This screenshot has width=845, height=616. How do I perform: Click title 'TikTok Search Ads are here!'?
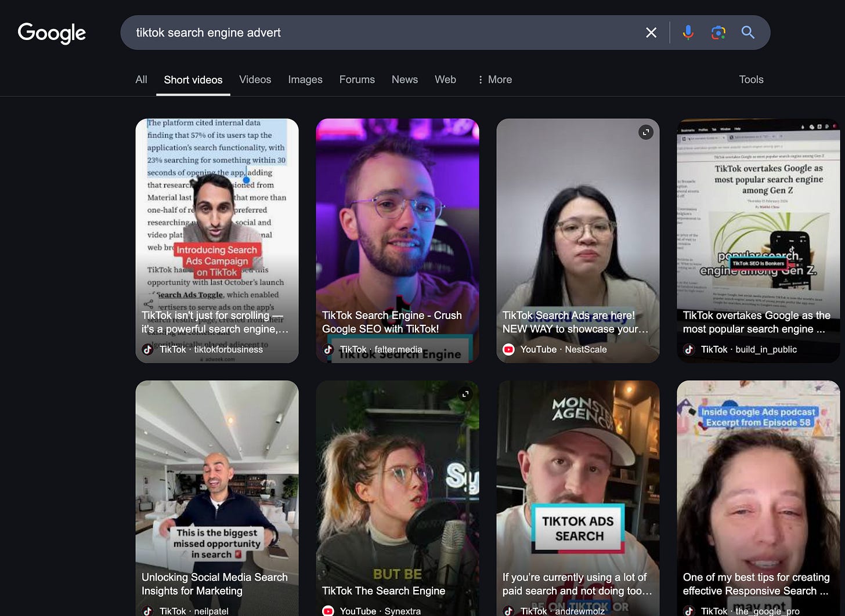tap(576, 322)
